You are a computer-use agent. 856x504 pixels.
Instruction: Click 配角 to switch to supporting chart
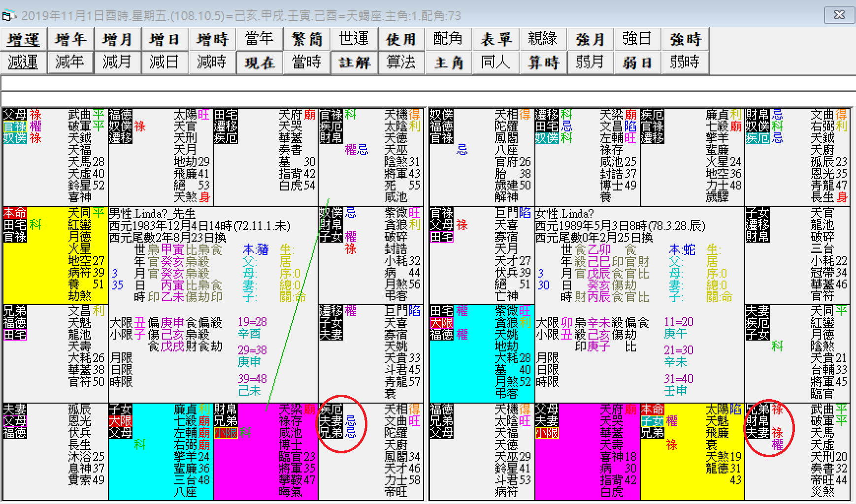pos(449,39)
